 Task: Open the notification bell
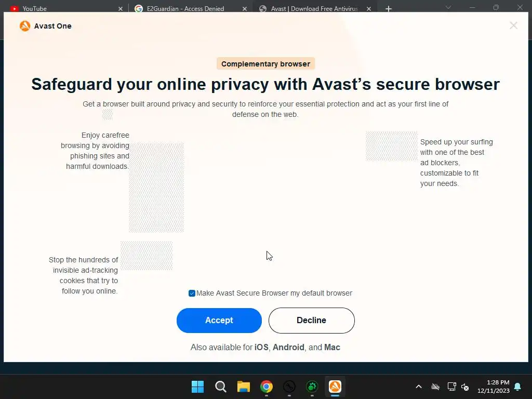518,387
